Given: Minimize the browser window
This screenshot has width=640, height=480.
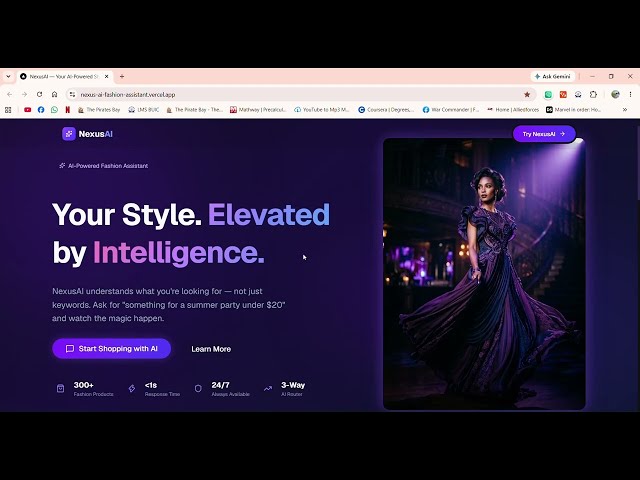Looking at the screenshot, I should point(593,76).
